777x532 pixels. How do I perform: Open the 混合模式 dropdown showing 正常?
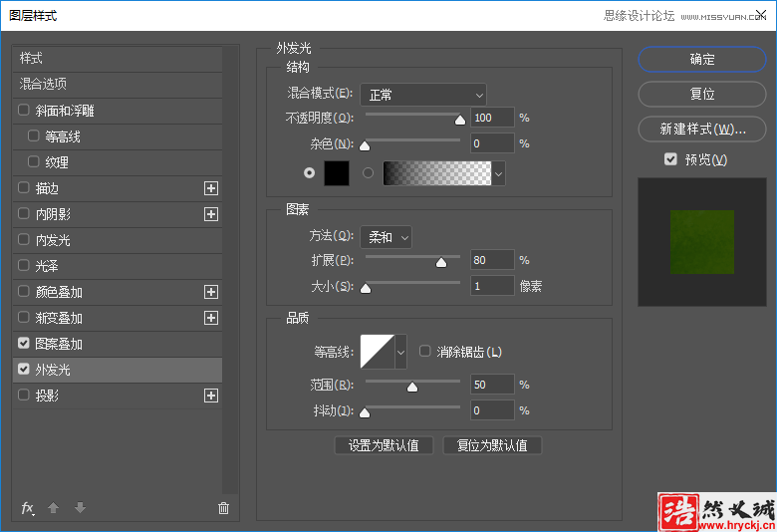[423, 95]
